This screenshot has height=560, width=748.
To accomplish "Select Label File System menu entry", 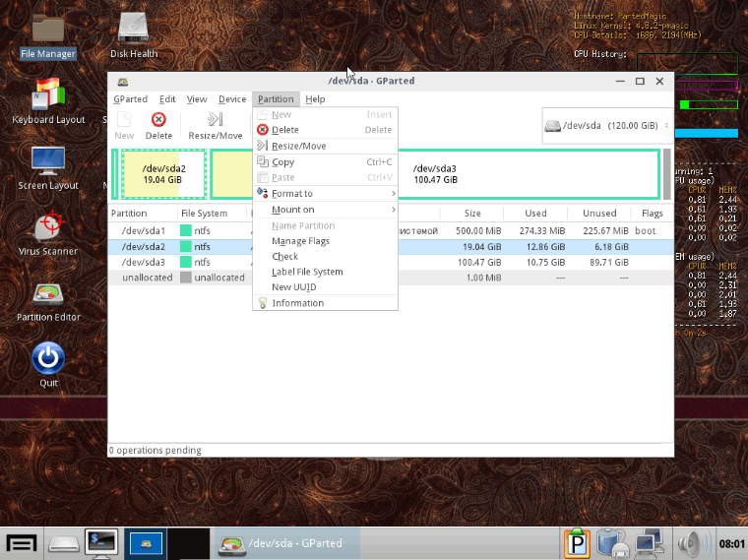I will (326, 272).
